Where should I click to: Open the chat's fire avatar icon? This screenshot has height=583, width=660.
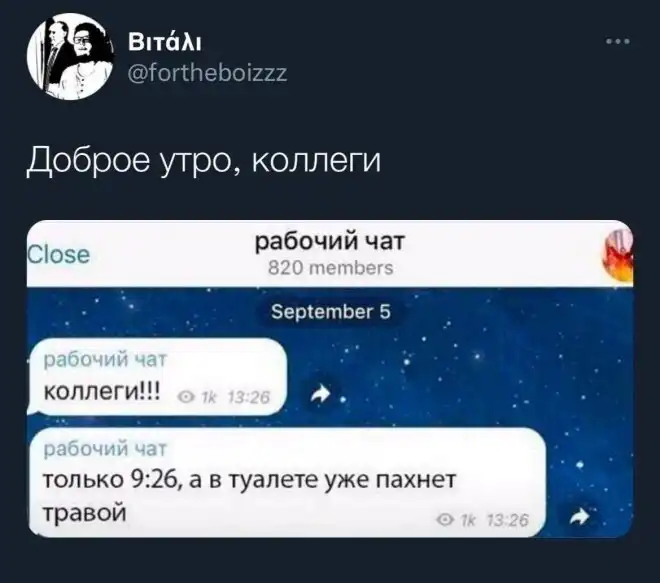coord(618,257)
